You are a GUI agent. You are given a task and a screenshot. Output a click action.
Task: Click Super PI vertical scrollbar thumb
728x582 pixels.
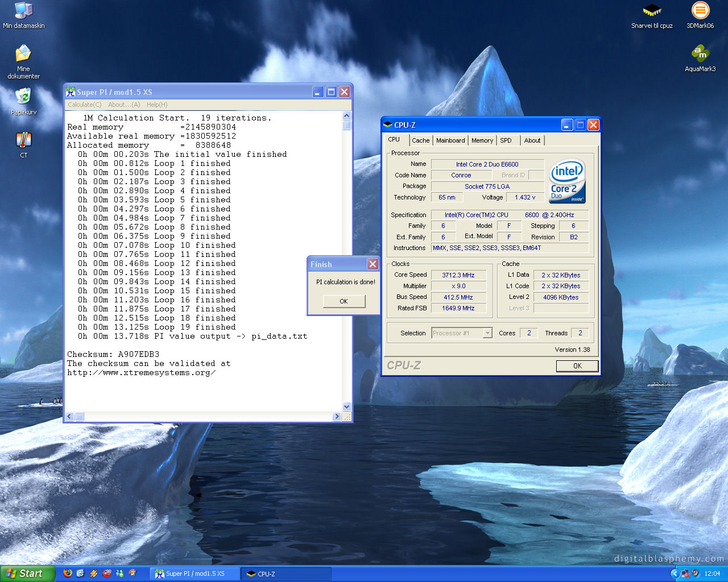pyautogui.click(x=347, y=126)
